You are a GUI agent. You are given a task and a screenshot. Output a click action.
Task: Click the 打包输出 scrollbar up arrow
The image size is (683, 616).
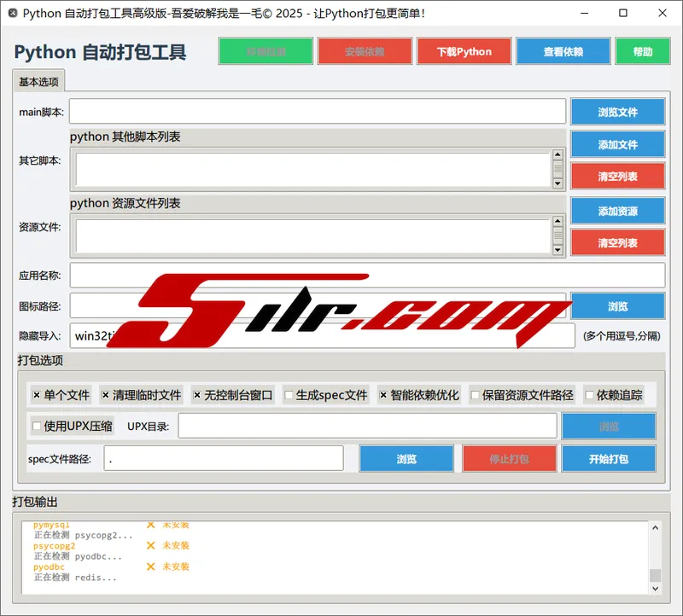(655, 527)
